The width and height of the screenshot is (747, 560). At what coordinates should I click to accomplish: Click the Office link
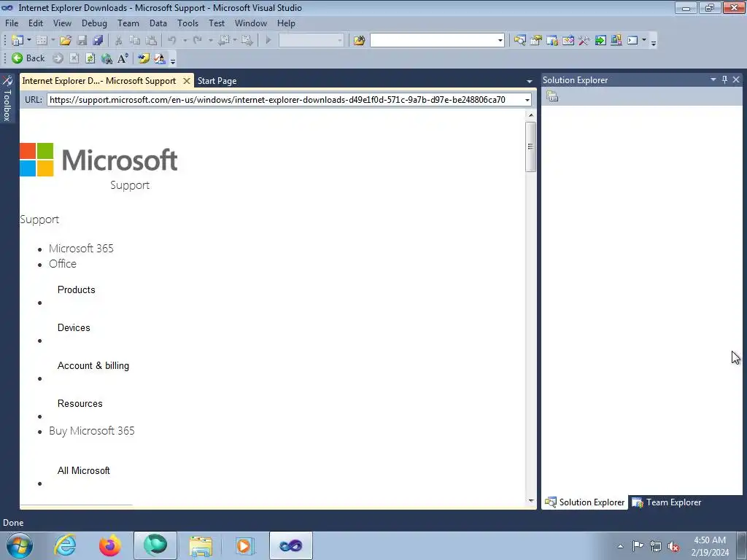pyautogui.click(x=63, y=264)
